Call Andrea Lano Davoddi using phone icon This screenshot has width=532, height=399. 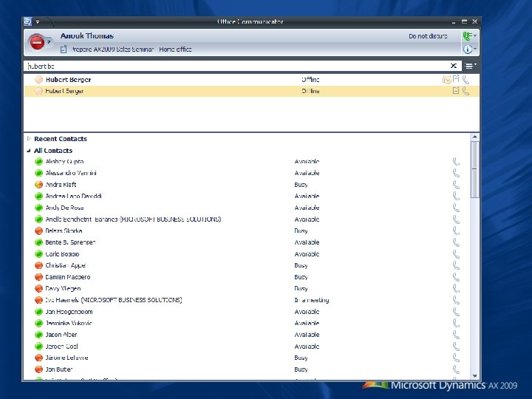456,197
